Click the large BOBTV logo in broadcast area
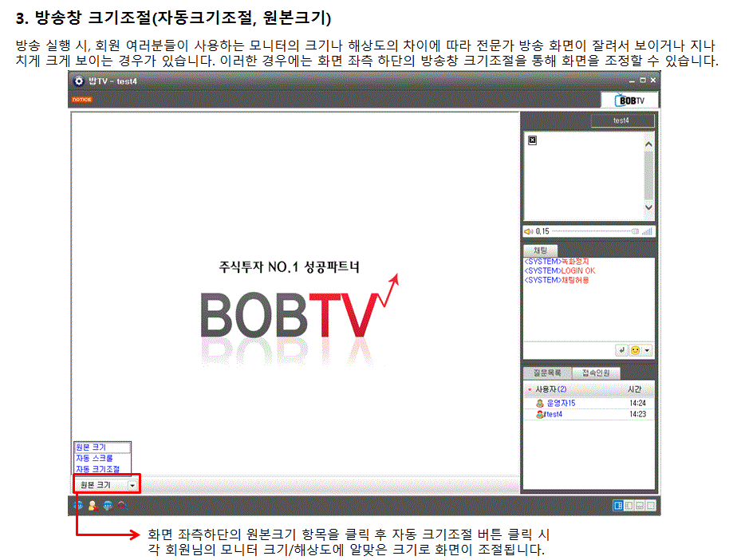 click(299, 306)
